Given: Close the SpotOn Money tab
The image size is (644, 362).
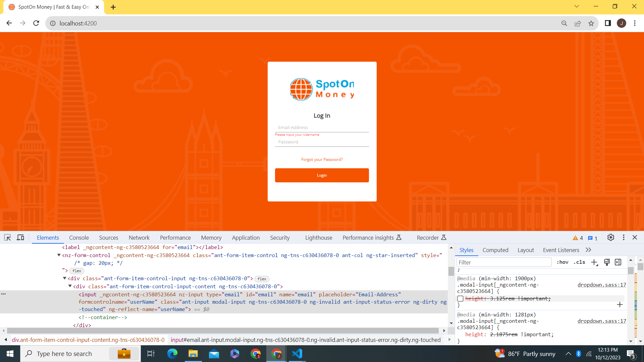Looking at the screenshot, I should coord(97,7).
